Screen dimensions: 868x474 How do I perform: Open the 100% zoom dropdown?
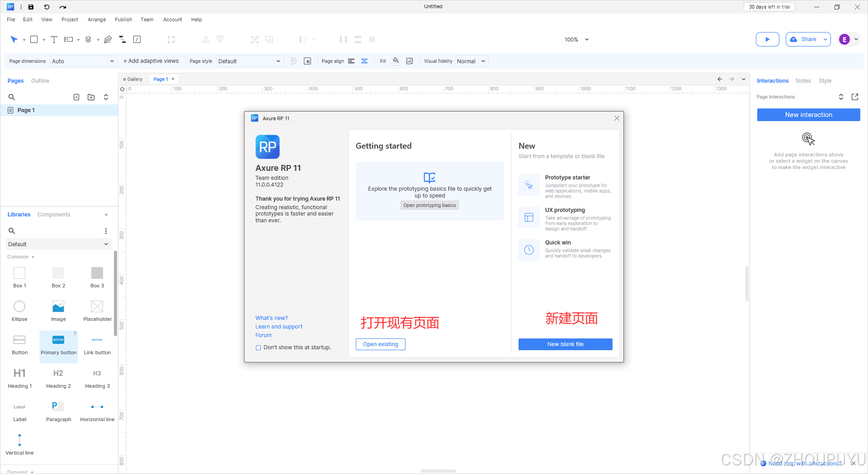coord(577,39)
